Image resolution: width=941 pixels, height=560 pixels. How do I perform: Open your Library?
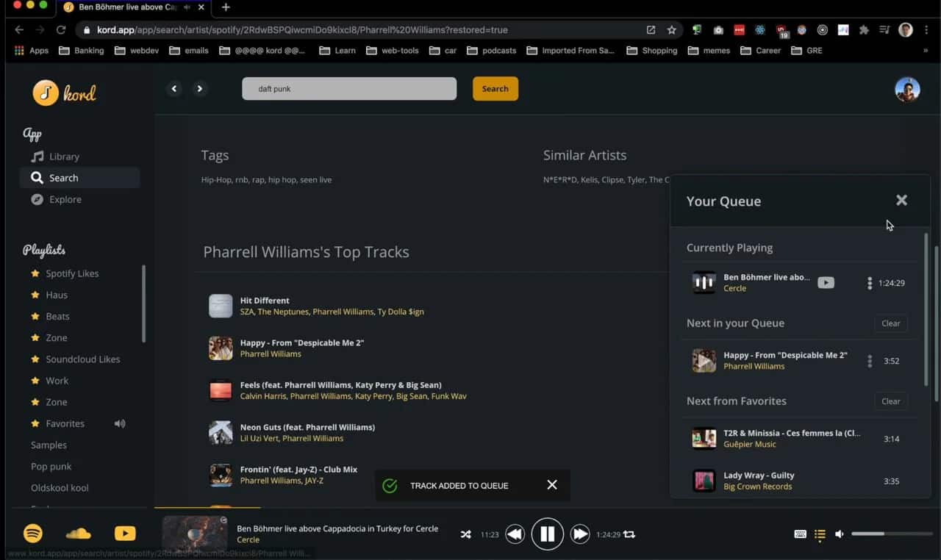62,156
